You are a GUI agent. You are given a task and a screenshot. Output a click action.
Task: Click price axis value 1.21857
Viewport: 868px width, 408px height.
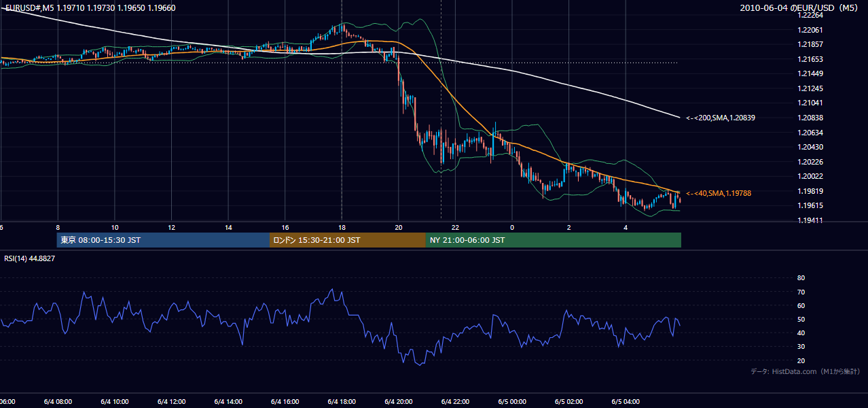(810, 44)
